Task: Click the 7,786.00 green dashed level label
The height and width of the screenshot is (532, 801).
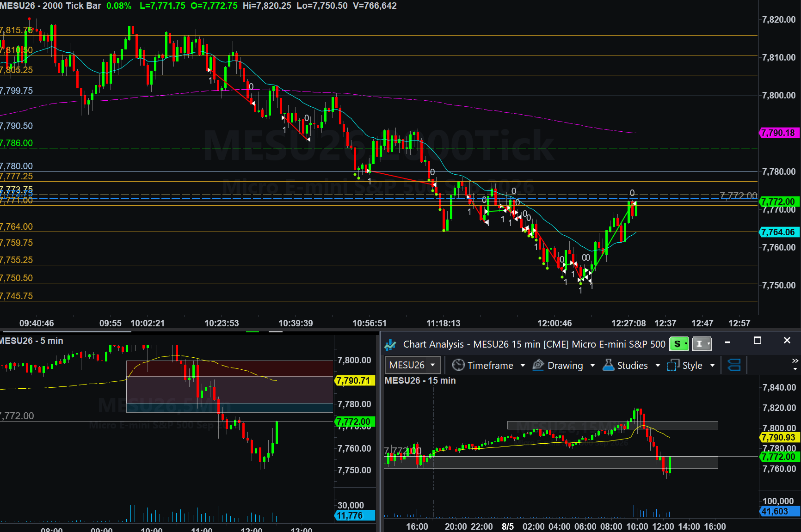Action: pyautogui.click(x=17, y=143)
